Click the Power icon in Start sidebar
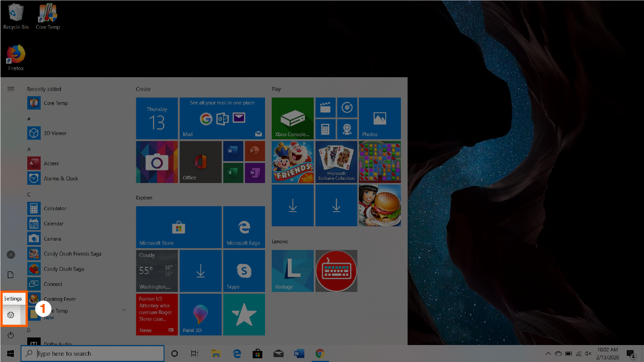The image size is (644, 362). click(11, 335)
